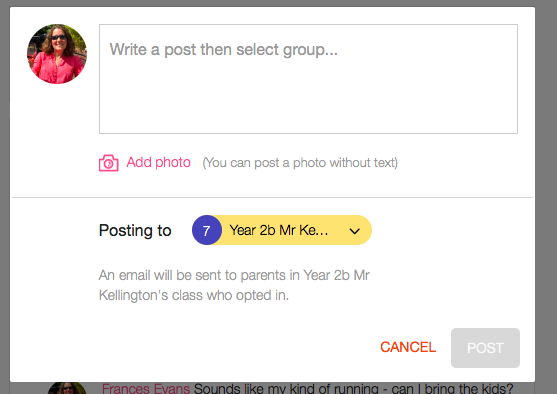Click the divider line above Posting to

(272, 197)
